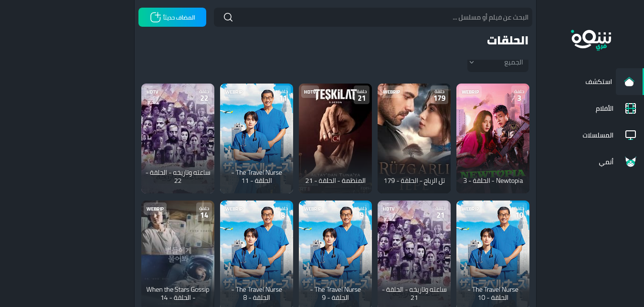
Task: Go to the استكشف sidebar item
Action: 599,82
